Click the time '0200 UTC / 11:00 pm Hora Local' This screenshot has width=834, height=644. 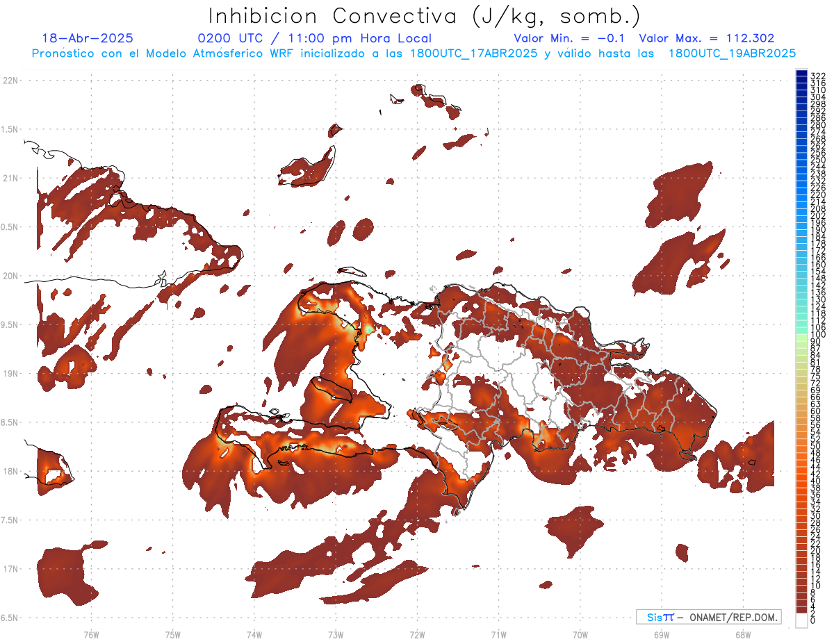tap(315, 39)
